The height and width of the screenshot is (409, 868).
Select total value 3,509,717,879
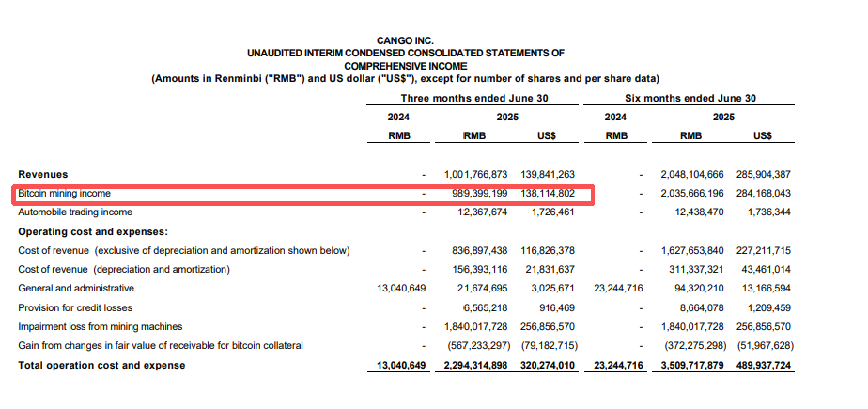click(692, 365)
